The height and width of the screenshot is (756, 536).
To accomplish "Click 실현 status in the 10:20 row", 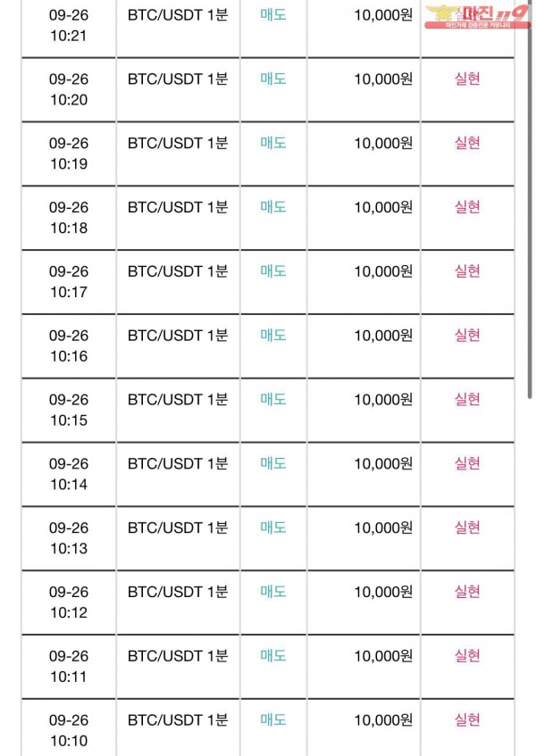I will click(x=467, y=79).
